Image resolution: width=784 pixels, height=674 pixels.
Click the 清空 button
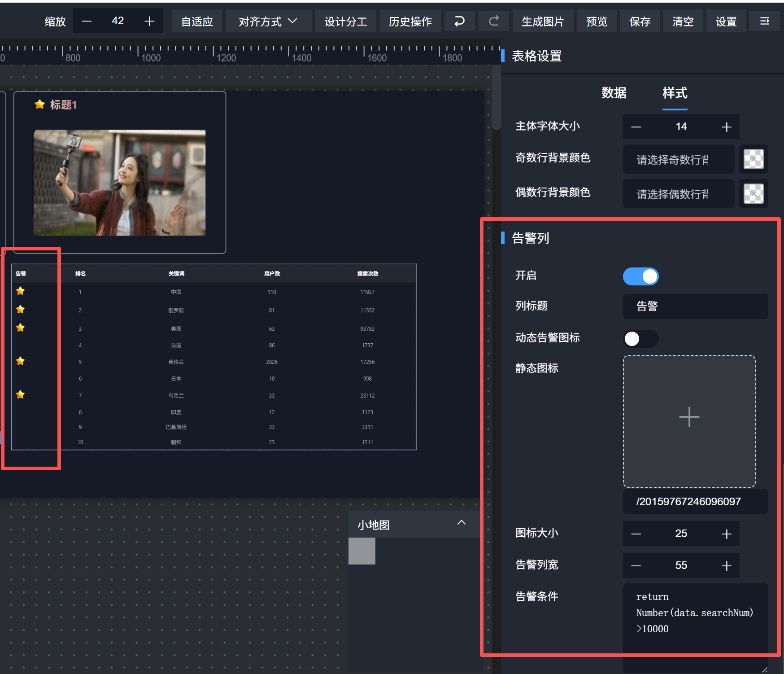683,21
